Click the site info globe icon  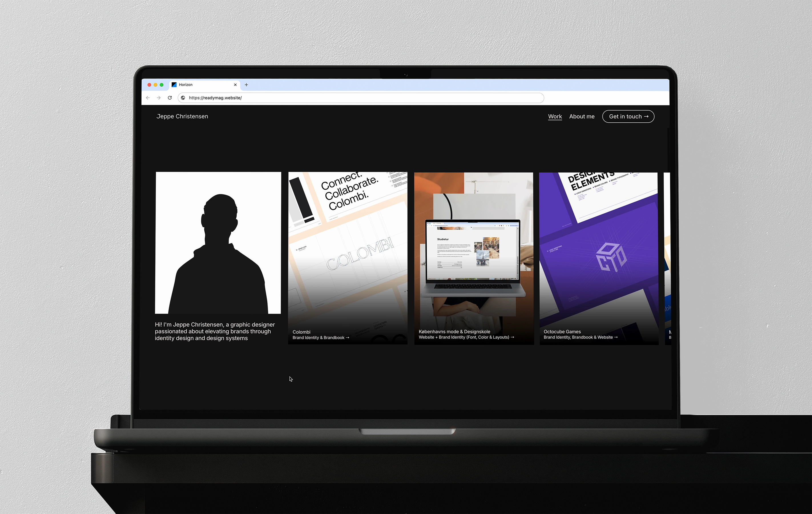(183, 98)
